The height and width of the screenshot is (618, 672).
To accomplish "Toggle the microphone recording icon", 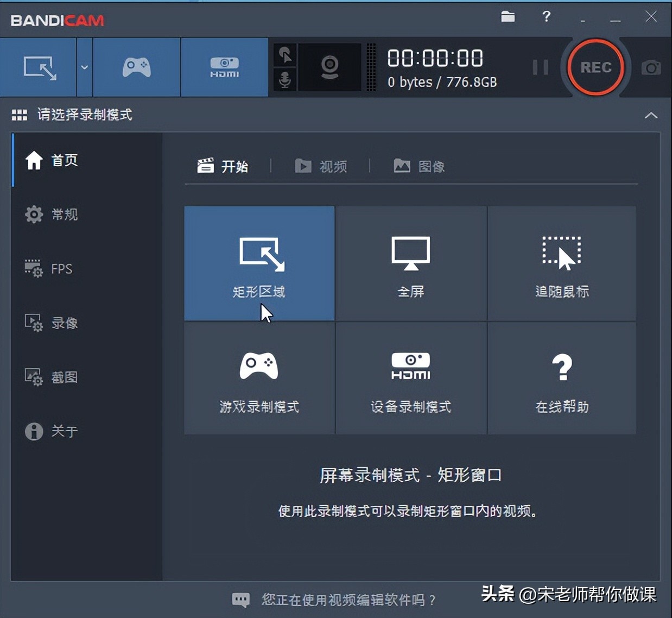I will (285, 79).
